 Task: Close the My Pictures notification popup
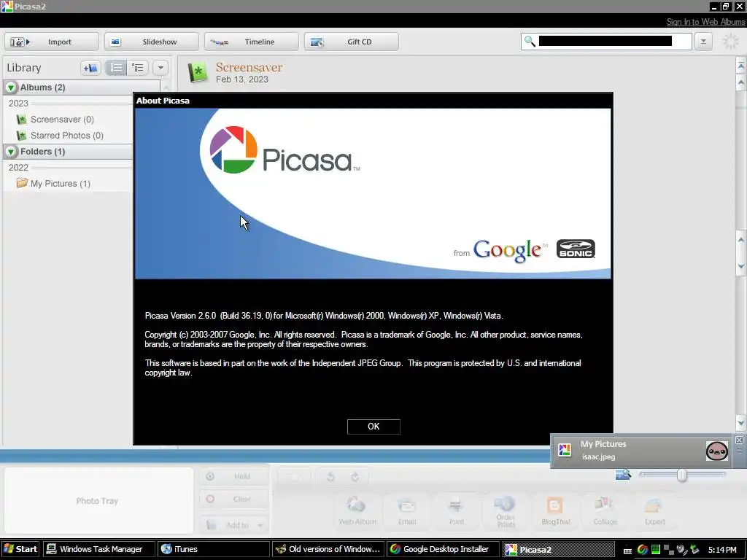click(x=739, y=440)
